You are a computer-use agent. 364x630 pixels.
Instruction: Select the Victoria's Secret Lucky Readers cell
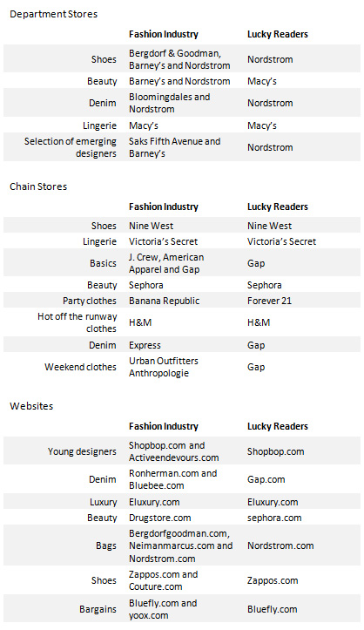tap(281, 241)
